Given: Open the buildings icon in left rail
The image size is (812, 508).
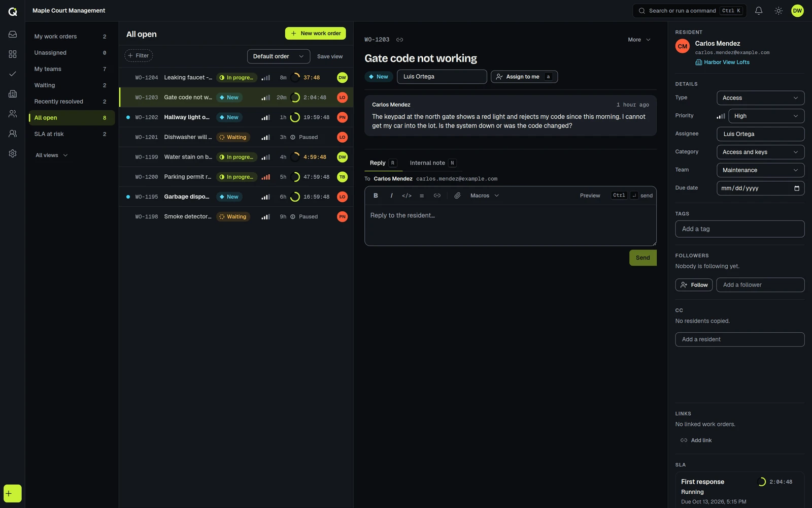Looking at the screenshot, I should (x=13, y=93).
